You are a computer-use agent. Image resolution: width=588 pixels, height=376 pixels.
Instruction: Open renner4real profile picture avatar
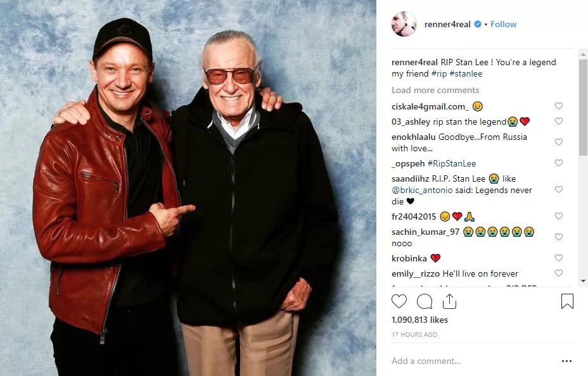point(404,24)
